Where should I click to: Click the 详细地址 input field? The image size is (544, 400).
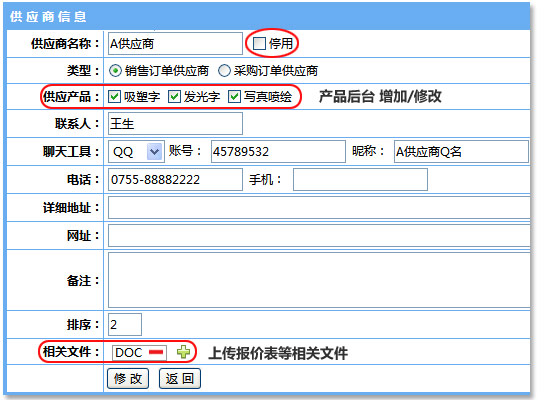(x=319, y=207)
